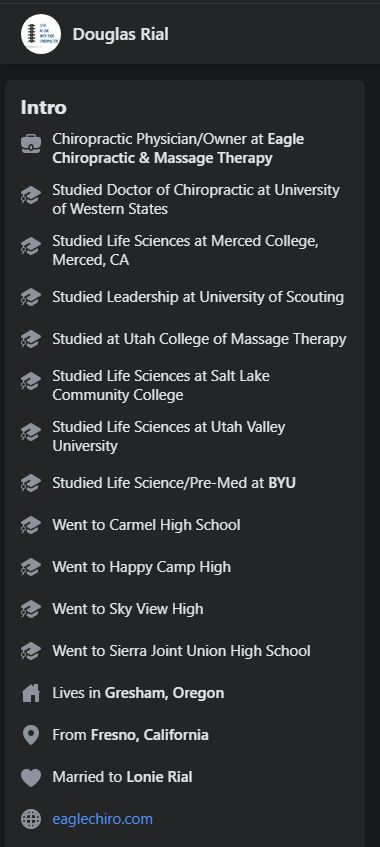Click the heart relationship icon
Viewport: 380px width, 847px height.
31,777
